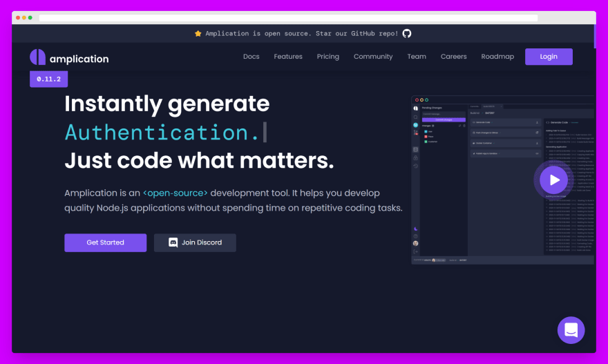
Task: Click the Get Started button
Action: coord(106,242)
